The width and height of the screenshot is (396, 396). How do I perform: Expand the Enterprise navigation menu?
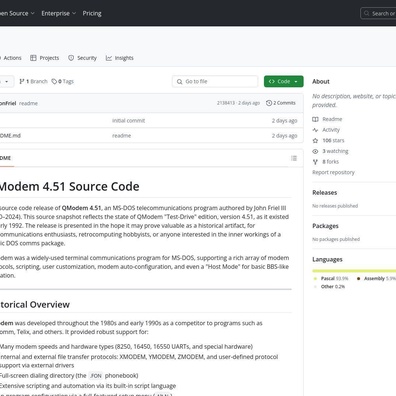coord(59,13)
